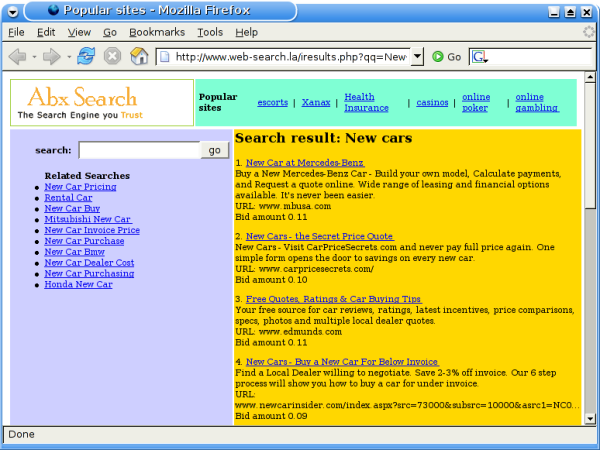Reload the page with the refresh icon

tap(86, 56)
